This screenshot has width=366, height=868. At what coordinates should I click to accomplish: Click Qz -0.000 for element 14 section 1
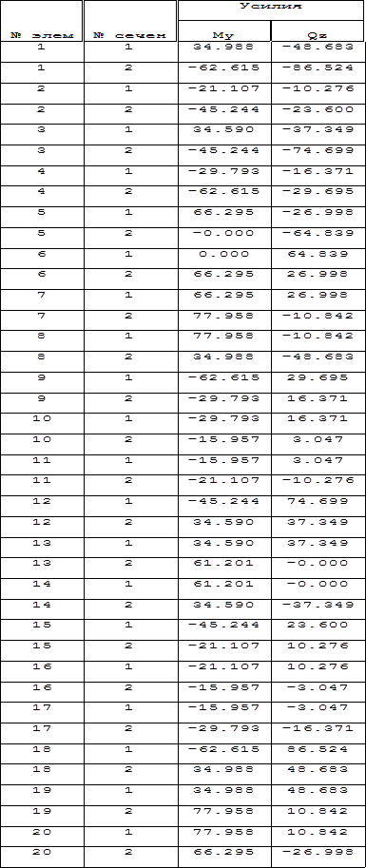318,584
